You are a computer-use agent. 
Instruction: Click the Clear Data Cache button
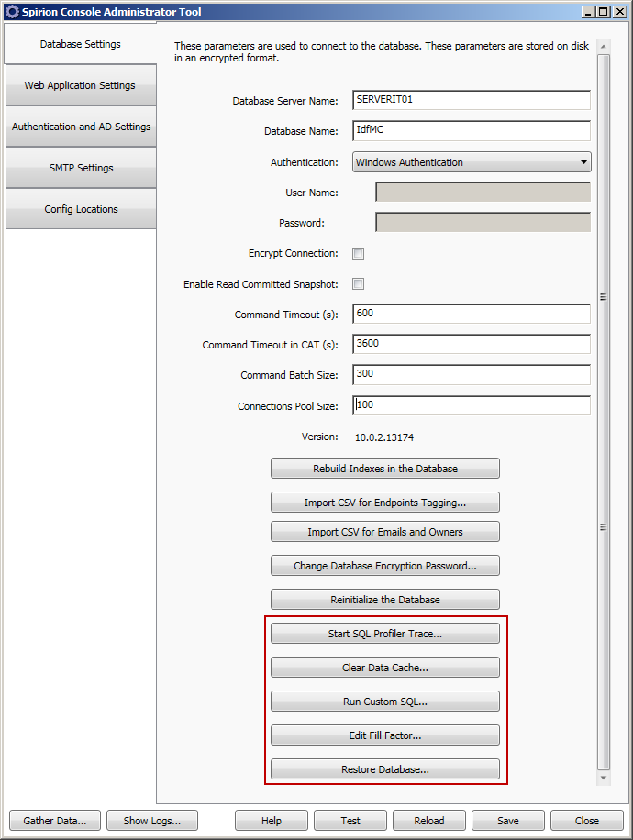click(x=384, y=668)
